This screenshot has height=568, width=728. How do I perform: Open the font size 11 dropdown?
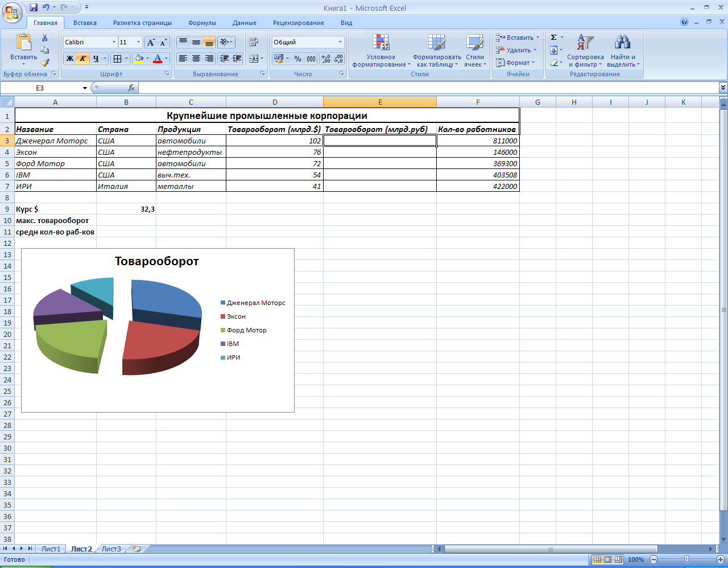click(x=138, y=42)
